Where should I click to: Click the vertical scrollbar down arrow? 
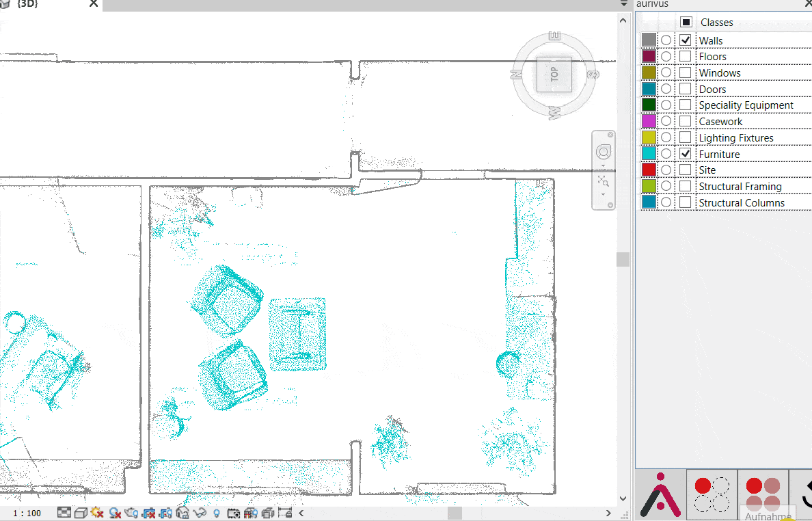click(x=623, y=499)
